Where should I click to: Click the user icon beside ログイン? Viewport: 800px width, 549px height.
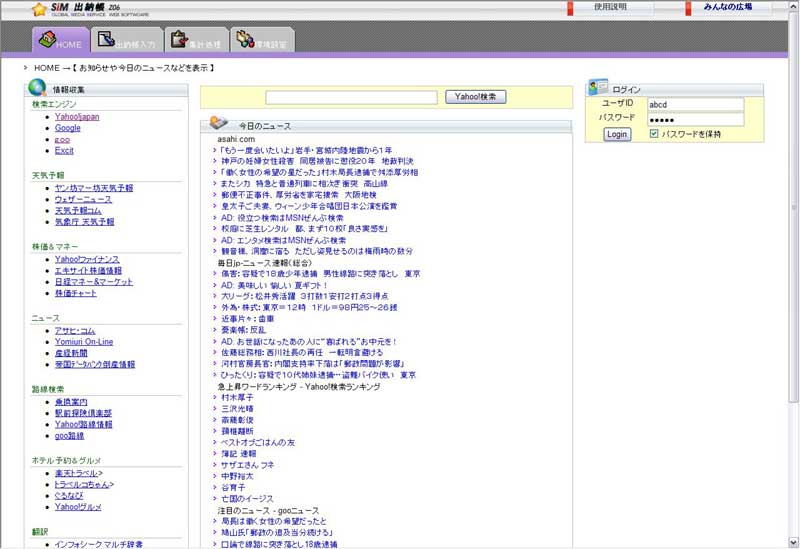tap(599, 88)
